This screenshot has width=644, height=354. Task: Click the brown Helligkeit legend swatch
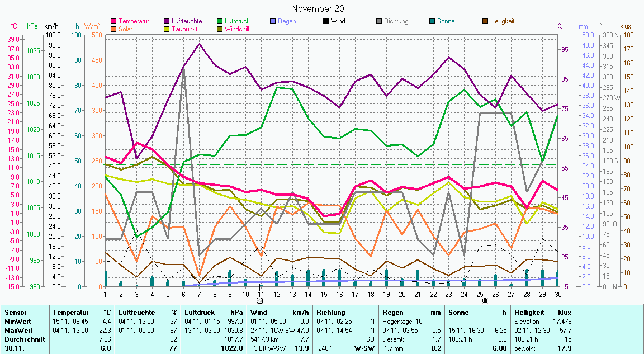click(x=485, y=22)
